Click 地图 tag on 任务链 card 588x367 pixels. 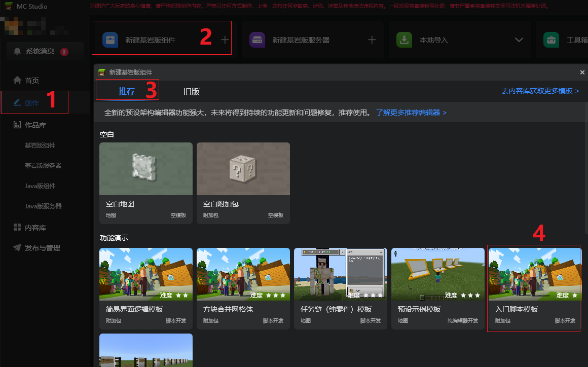(x=306, y=320)
